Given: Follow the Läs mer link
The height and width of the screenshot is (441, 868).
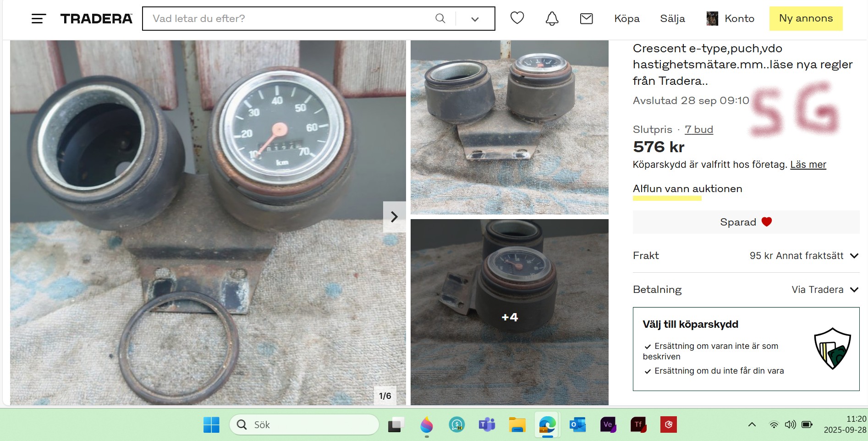Looking at the screenshot, I should 808,165.
